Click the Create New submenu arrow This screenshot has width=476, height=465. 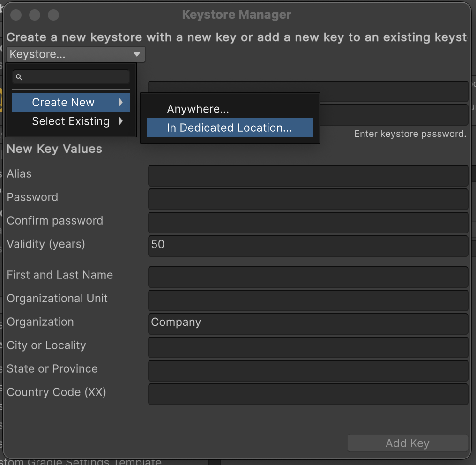(121, 102)
